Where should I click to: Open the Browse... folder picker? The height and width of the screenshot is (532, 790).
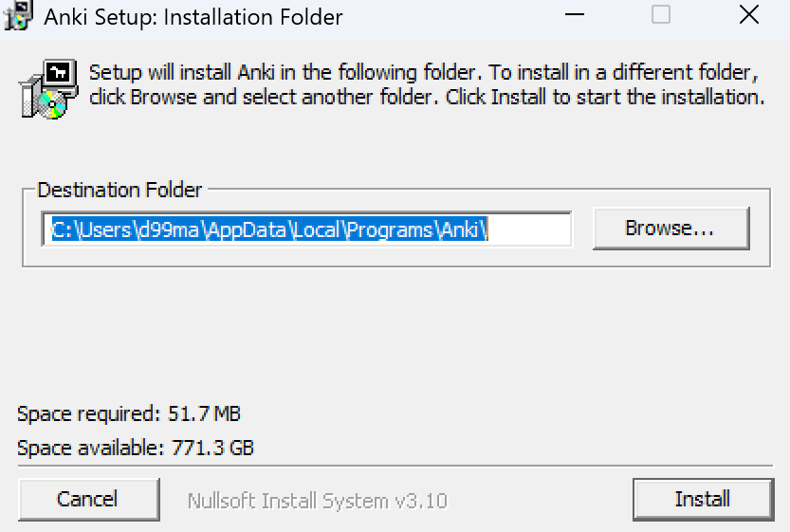(670, 229)
